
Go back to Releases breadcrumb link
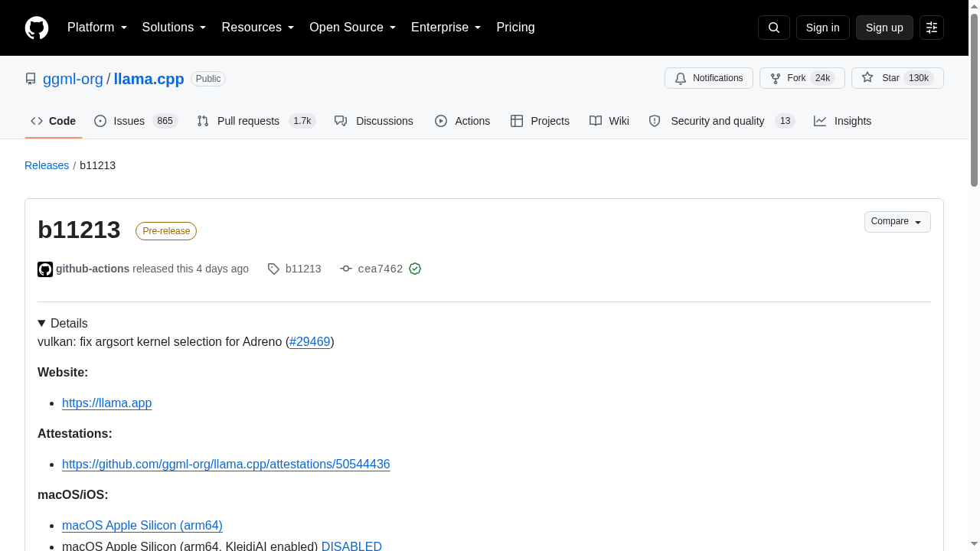(x=47, y=165)
